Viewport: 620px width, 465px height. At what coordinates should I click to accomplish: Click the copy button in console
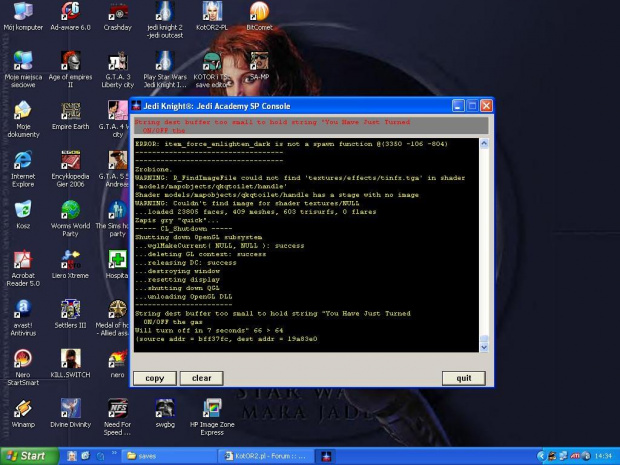click(x=155, y=378)
